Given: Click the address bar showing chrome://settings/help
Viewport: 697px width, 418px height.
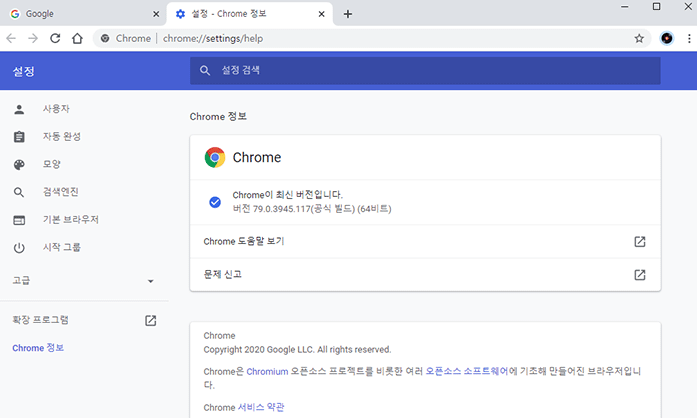Looking at the screenshot, I should [x=372, y=39].
